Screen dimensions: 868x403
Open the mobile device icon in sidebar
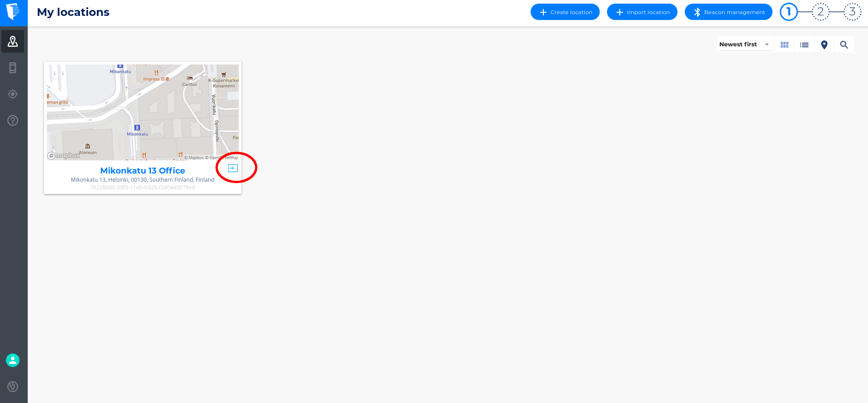[x=13, y=68]
